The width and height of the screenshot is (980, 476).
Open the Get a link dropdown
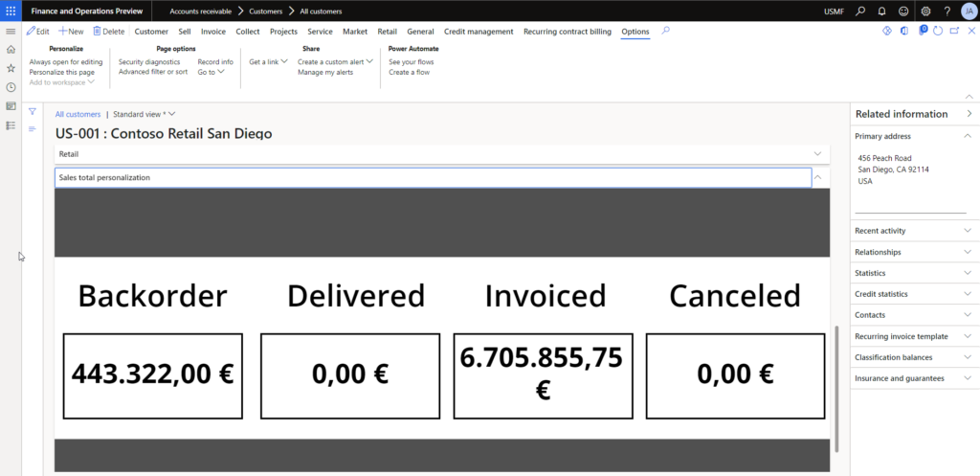click(x=268, y=62)
